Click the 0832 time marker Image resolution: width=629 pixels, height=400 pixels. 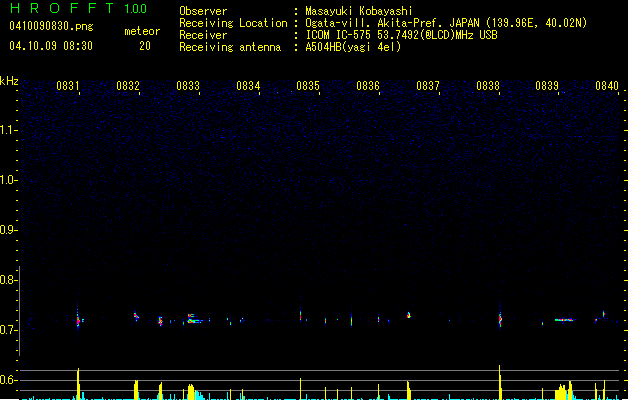(128, 86)
